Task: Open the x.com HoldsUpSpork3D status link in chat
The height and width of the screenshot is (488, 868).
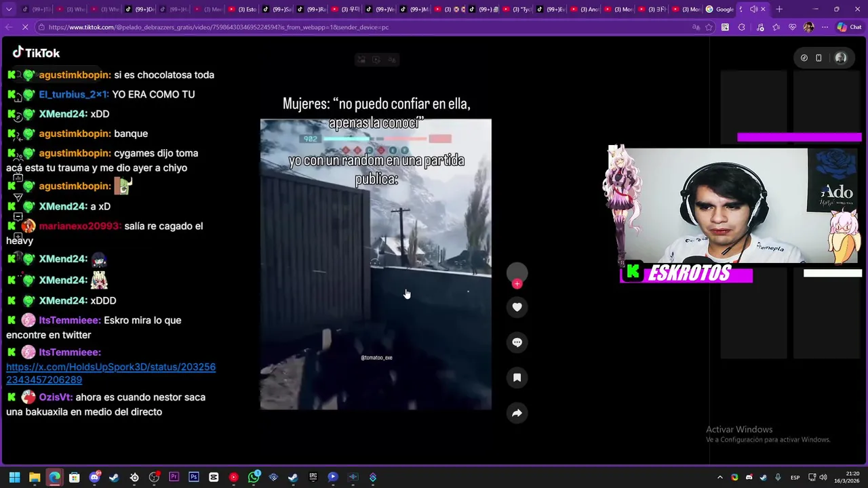Action: pos(111,373)
